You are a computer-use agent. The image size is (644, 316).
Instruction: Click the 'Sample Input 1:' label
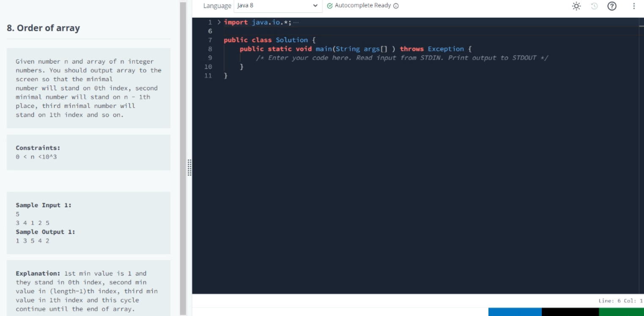(x=44, y=205)
